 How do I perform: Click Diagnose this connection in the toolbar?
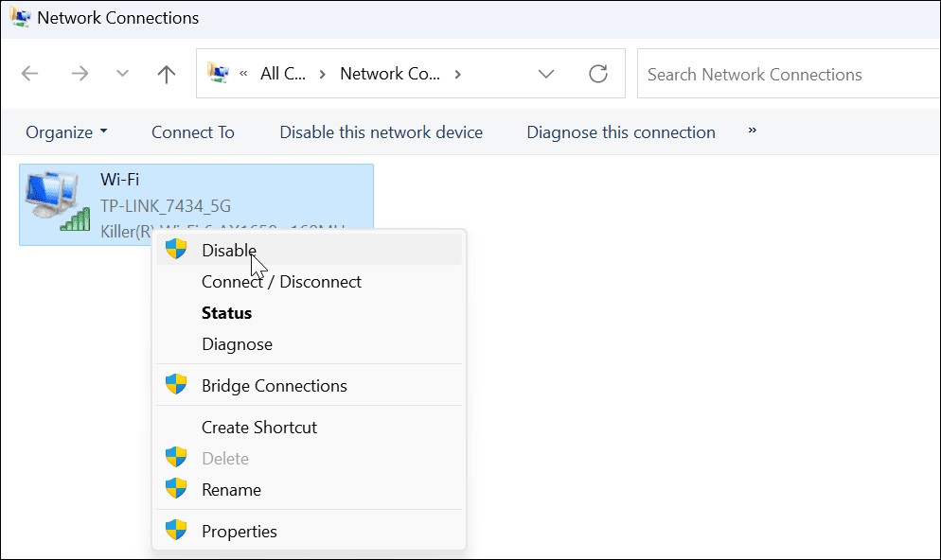[x=620, y=131]
